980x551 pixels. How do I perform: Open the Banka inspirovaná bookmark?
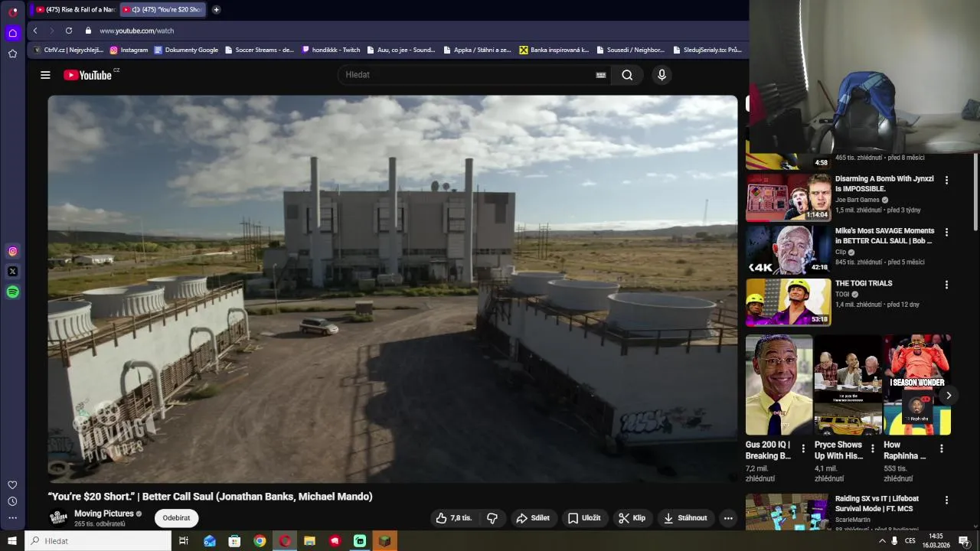pyautogui.click(x=554, y=50)
